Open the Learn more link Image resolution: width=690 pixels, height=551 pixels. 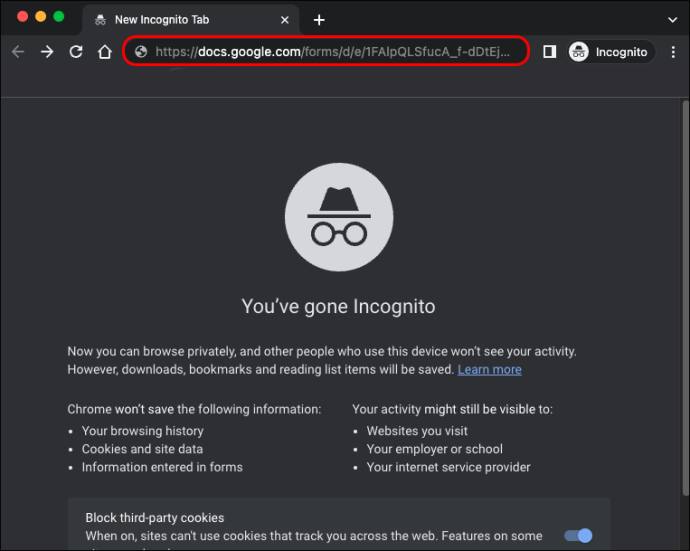[x=489, y=370]
